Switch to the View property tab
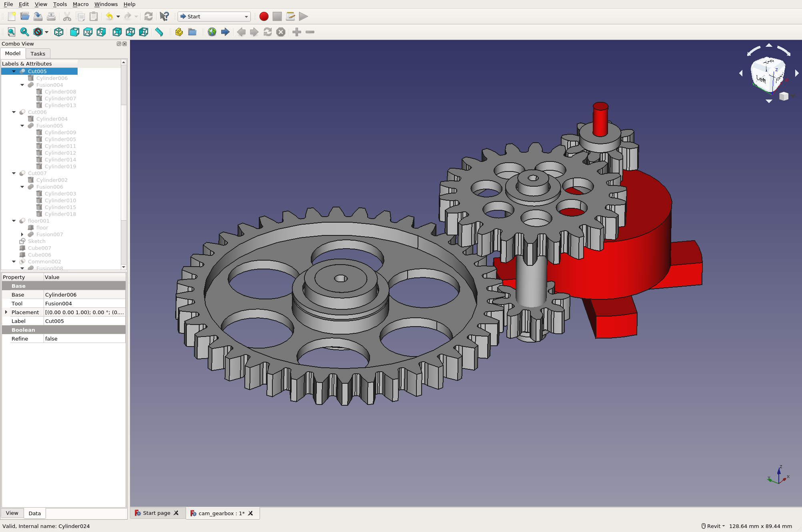The image size is (802, 532). click(12, 513)
